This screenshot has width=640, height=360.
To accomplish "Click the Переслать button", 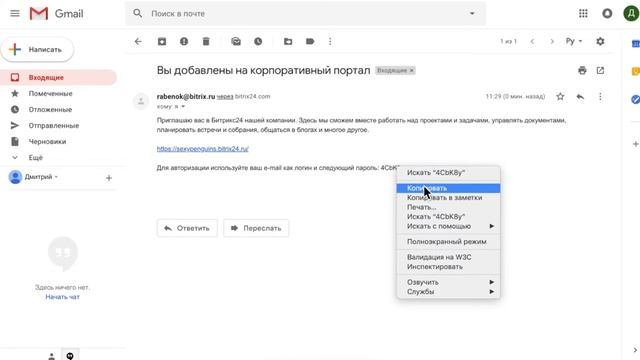I will [256, 228].
